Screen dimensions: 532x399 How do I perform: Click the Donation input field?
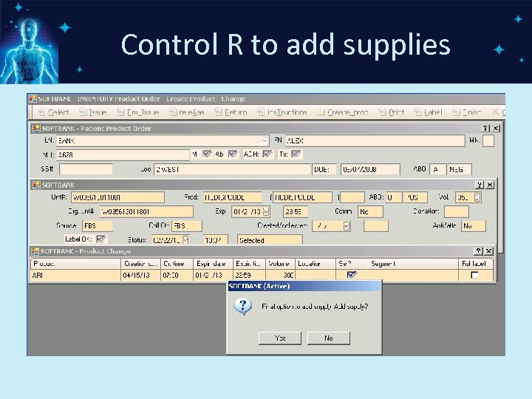(x=457, y=211)
